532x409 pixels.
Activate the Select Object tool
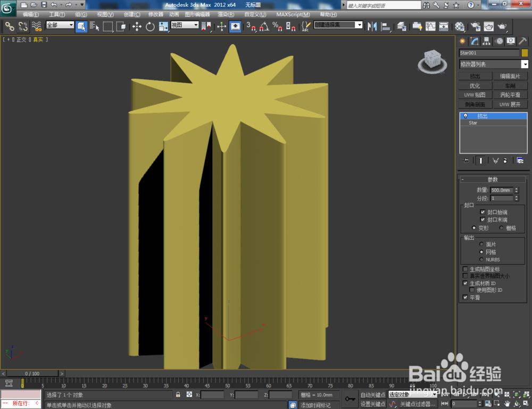[81, 26]
